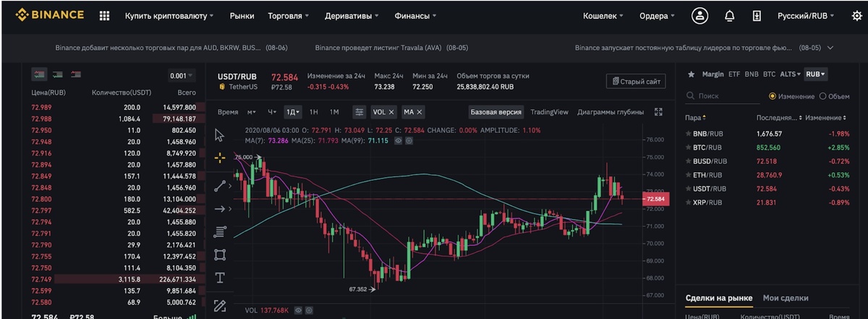Select the Изменение radio button
This screenshot has height=319, width=868.
[x=773, y=96]
